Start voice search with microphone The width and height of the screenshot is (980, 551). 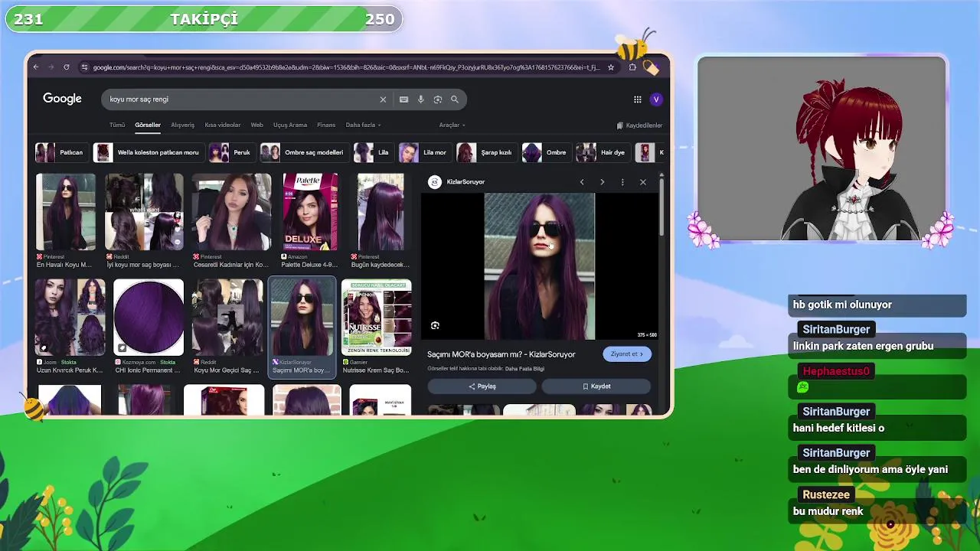(x=420, y=99)
